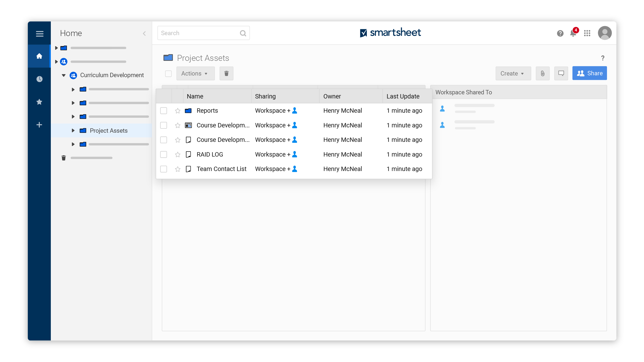Open the app launcher grid icon
Screen dimensions: 644x362
pos(587,33)
